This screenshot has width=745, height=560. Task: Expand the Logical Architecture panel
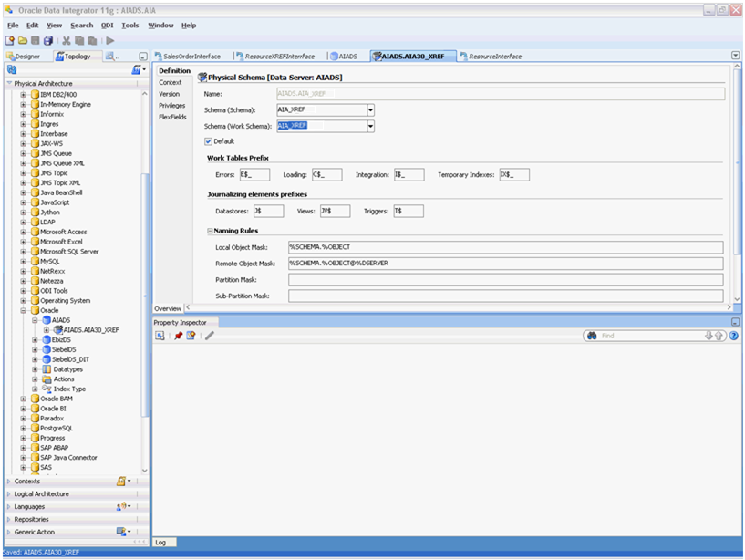point(8,494)
